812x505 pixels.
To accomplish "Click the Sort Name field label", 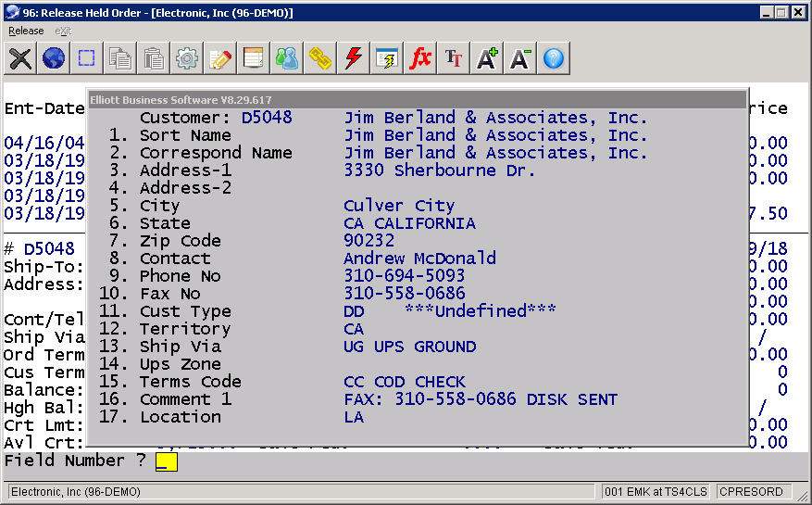I will point(185,135).
